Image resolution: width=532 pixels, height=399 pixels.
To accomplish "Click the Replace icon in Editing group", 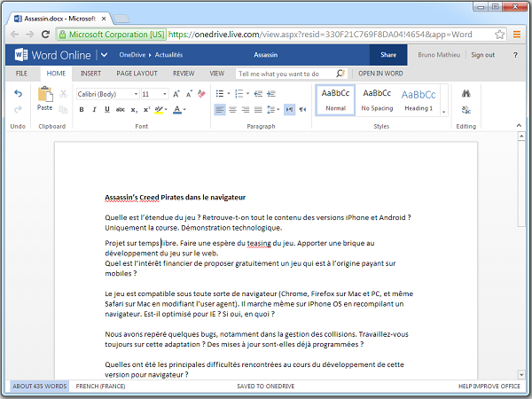I will click(465, 110).
